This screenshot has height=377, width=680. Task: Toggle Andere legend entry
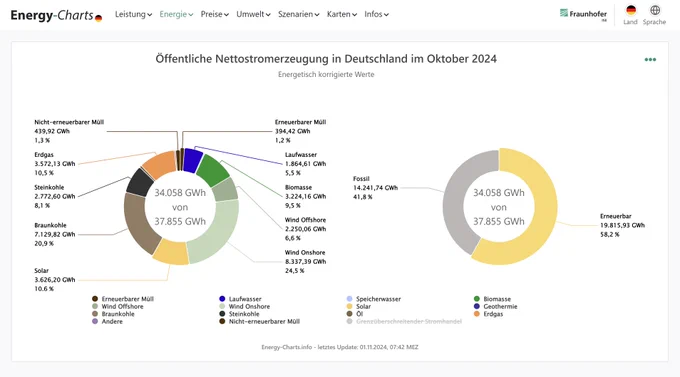107,321
